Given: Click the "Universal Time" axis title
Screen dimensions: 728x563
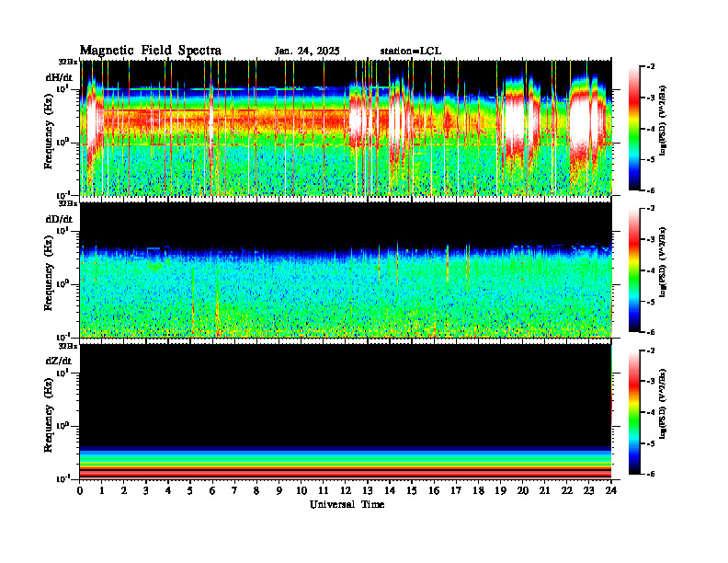Looking at the screenshot, I should [x=347, y=504].
